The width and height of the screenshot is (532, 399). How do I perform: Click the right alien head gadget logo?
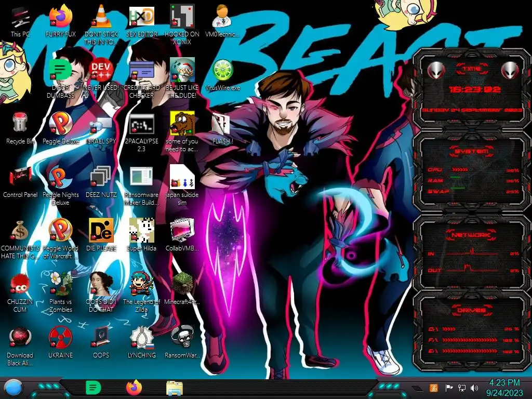pos(510,70)
